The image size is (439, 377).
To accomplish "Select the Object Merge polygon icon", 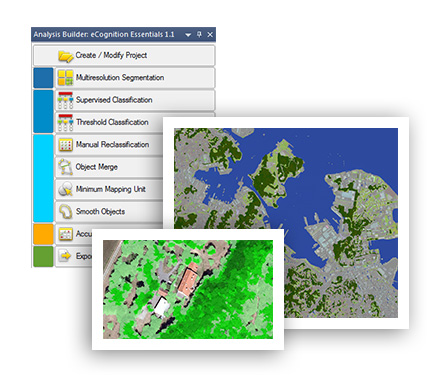I will [65, 167].
